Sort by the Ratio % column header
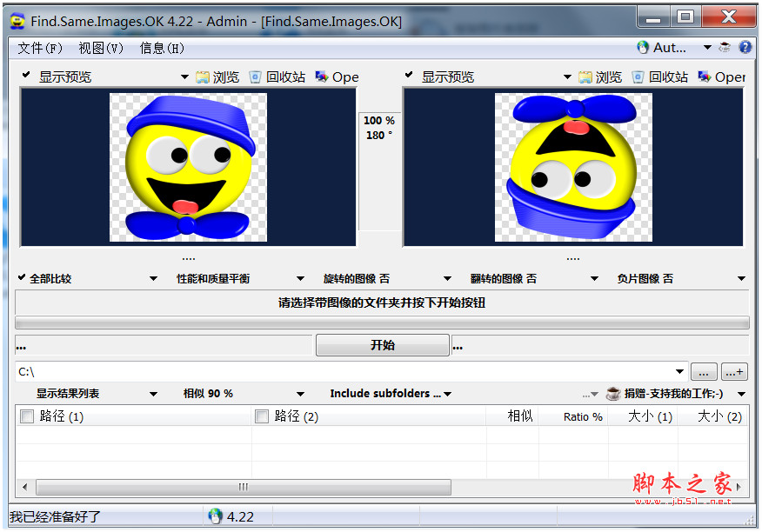 coord(573,416)
